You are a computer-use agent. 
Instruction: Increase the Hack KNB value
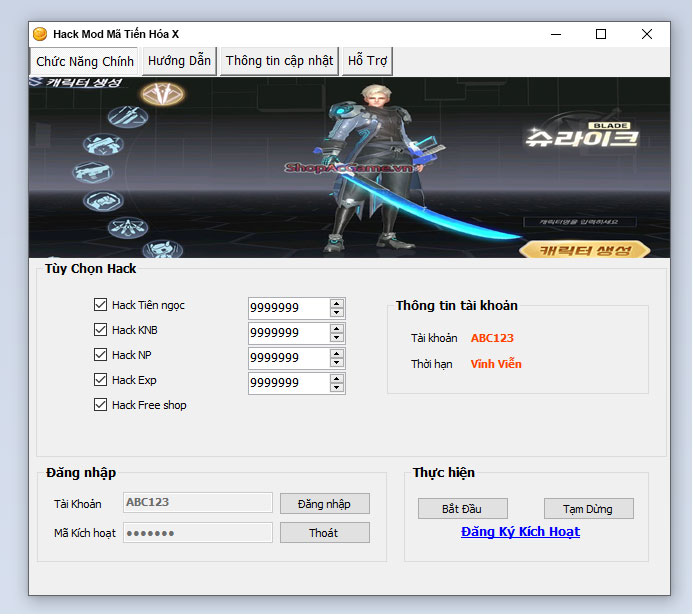337,329
